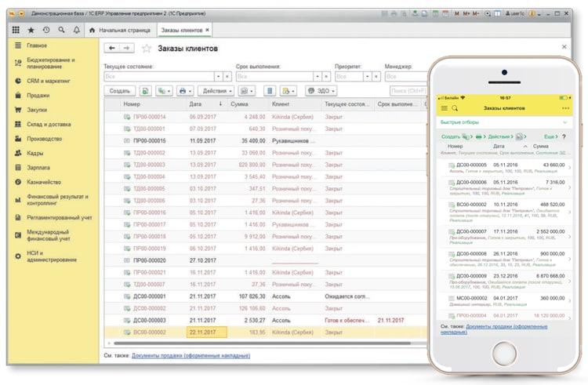The width and height of the screenshot is (588, 385).
Task: Open the sections grid menu icon
Action: click(16, 30)
